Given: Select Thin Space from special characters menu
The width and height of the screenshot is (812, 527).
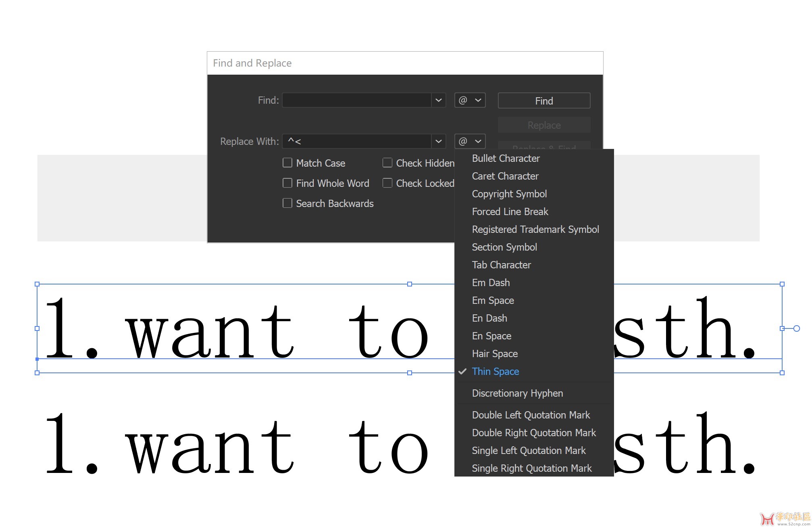Looking at the screenshot, I should click(496, 371).
